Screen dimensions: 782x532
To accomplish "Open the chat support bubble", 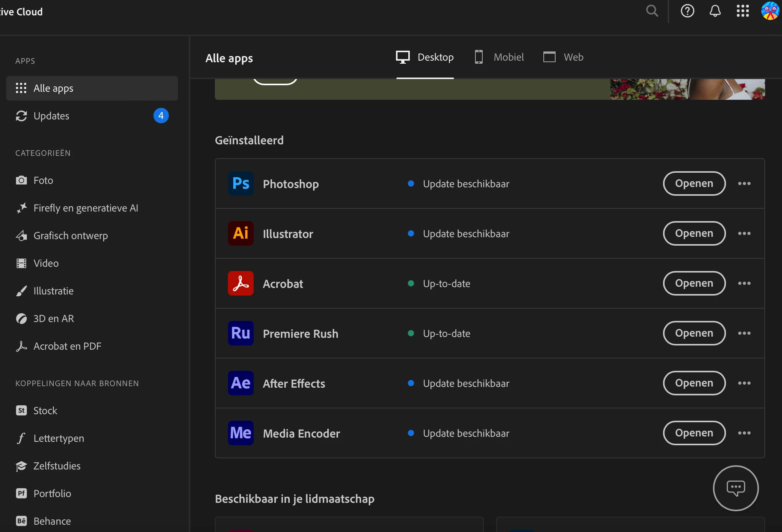I will 735,488.
